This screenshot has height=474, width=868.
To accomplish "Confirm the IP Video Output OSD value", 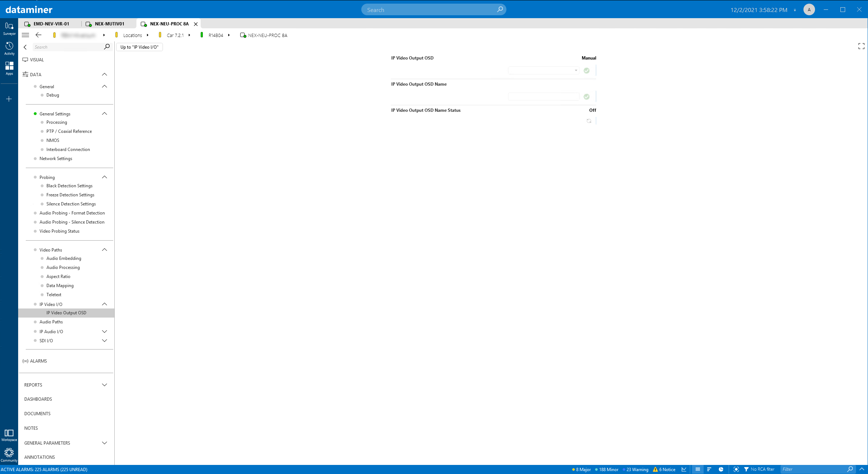I will [x=586, y=70].
